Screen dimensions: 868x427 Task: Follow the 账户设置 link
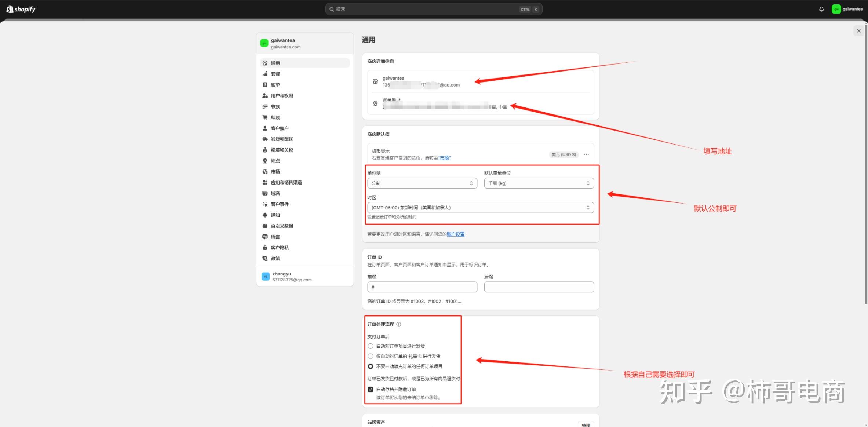[455, 234]
